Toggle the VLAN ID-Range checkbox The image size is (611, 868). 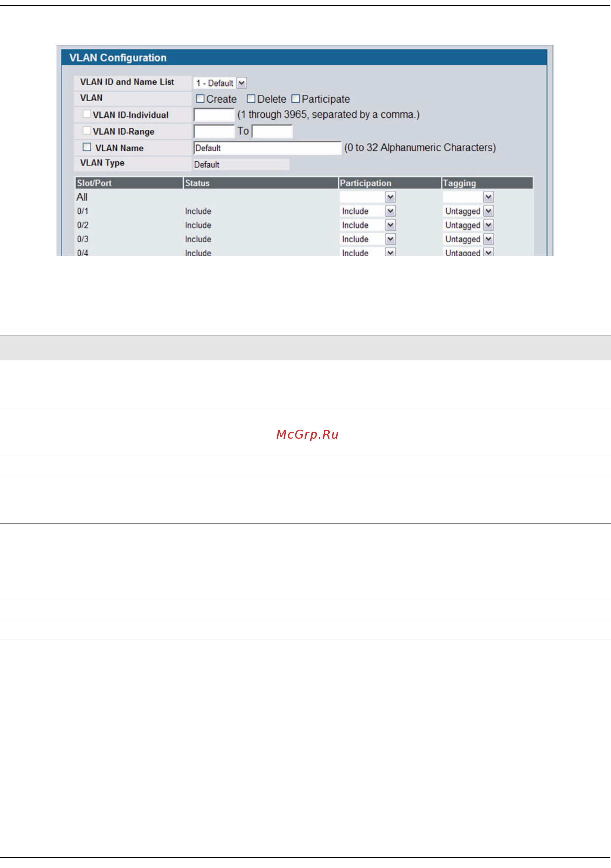coord(87,130)
